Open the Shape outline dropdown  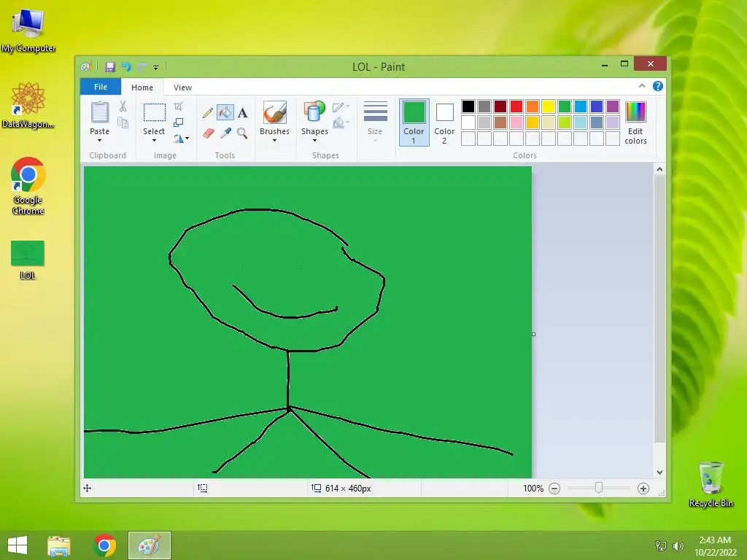coord(341,107)
